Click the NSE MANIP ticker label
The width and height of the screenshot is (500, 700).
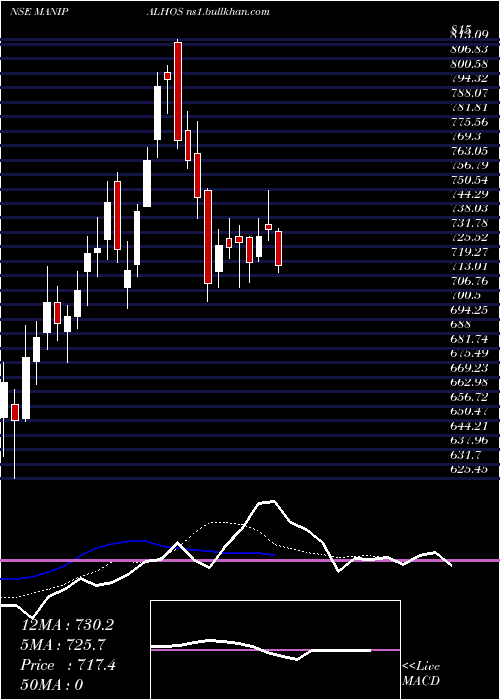[x=38, y=12]
